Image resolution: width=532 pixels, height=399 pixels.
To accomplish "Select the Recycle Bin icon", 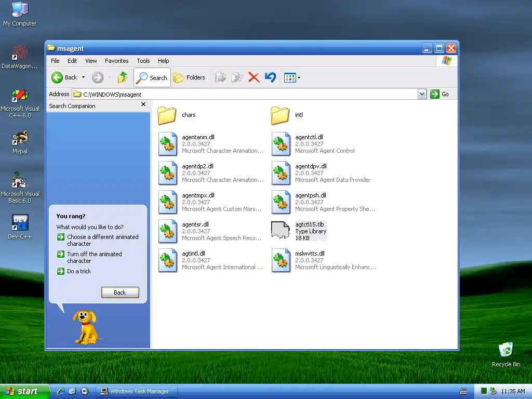I will point(506,354).
